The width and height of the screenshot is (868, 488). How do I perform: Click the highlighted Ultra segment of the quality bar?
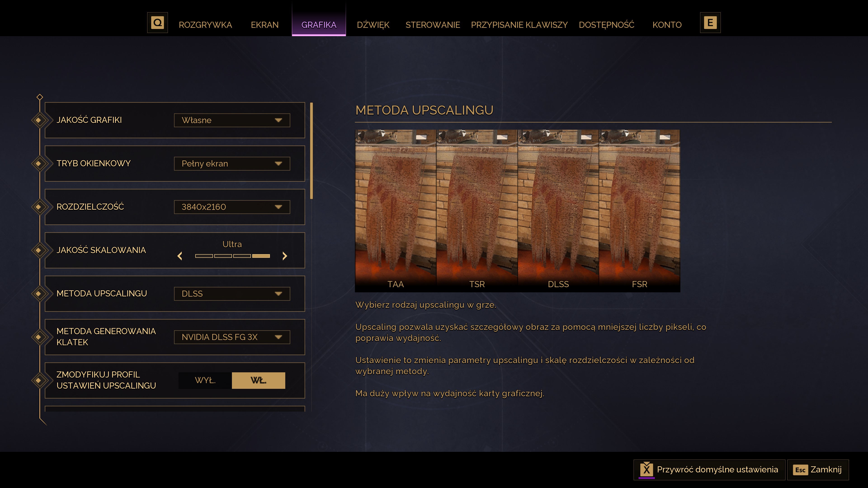pos(261,256)
